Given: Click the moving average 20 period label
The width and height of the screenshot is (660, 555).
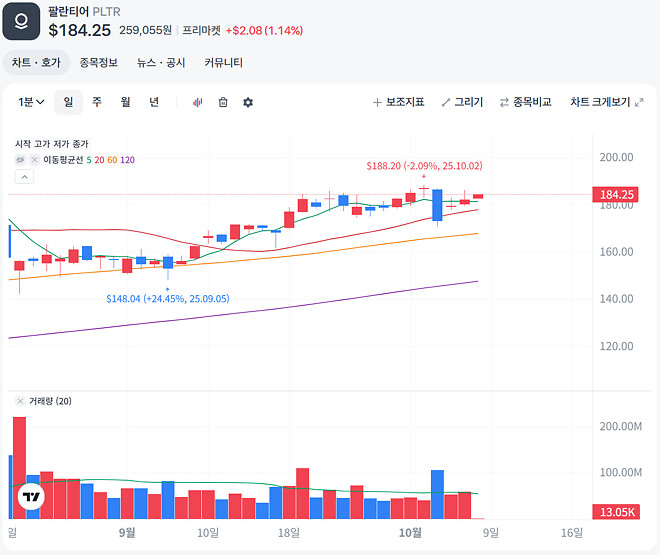Looking at the screenshot, I should 99,160.
